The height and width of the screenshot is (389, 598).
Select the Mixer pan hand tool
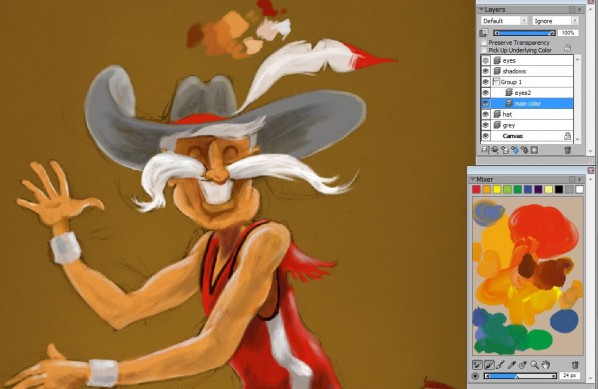(546, 365)
